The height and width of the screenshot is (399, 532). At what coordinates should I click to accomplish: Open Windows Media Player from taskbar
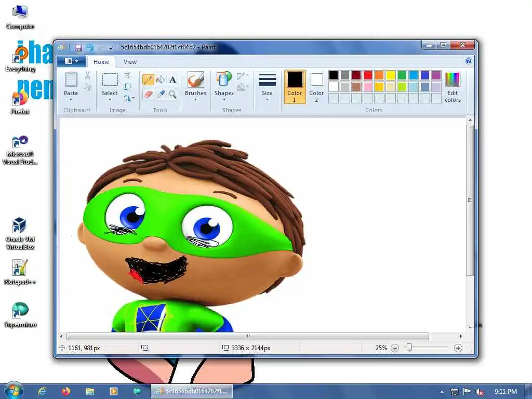113,391
